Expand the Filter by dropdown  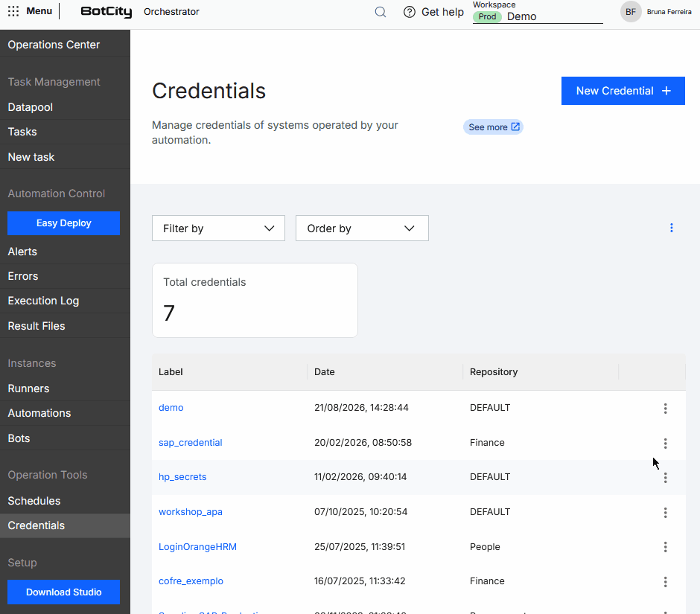tap(218, 228)
